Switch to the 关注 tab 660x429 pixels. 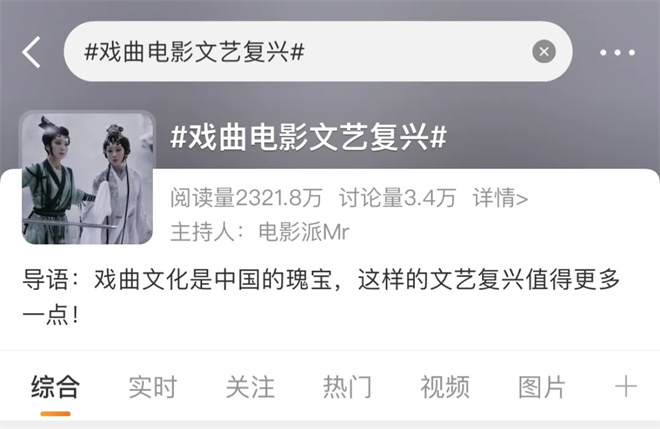point(250,387)
